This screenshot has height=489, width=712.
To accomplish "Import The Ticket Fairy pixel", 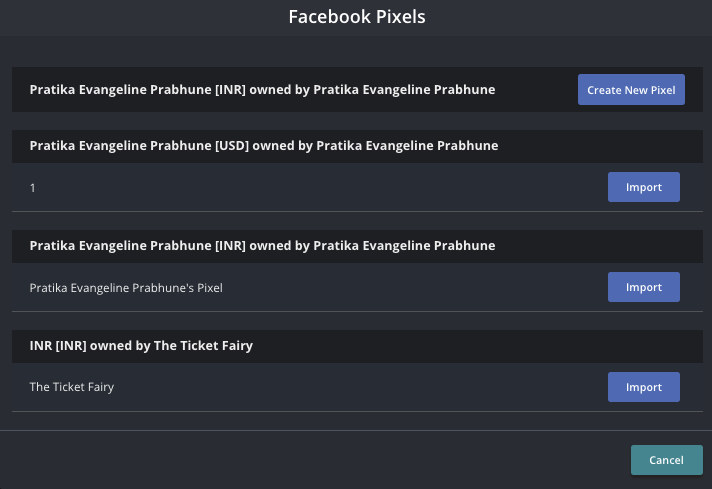I will pyautogui.click(x=643, y=387).
